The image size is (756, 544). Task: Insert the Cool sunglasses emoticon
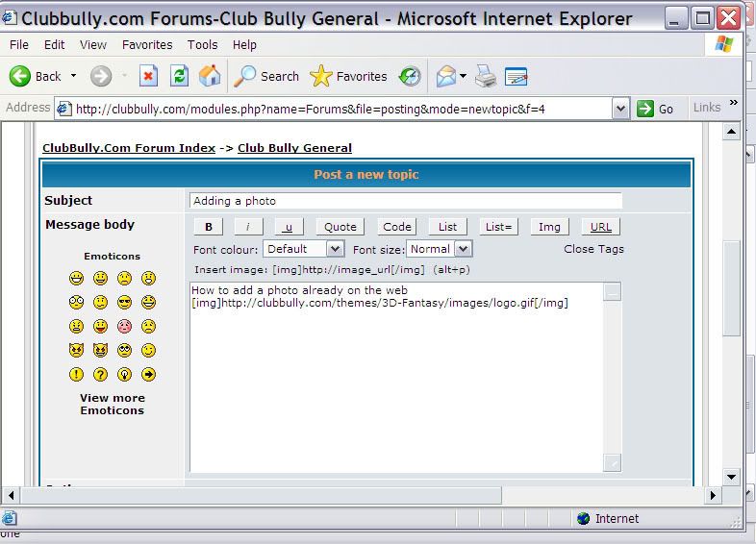click(124, 302)
